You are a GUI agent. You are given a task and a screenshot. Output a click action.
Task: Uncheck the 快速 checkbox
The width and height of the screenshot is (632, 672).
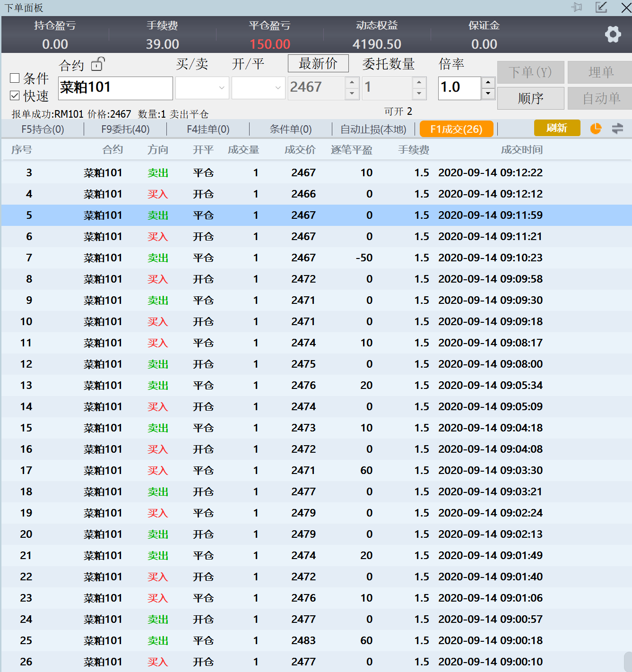pyautogui.click(x=15, y=96)
